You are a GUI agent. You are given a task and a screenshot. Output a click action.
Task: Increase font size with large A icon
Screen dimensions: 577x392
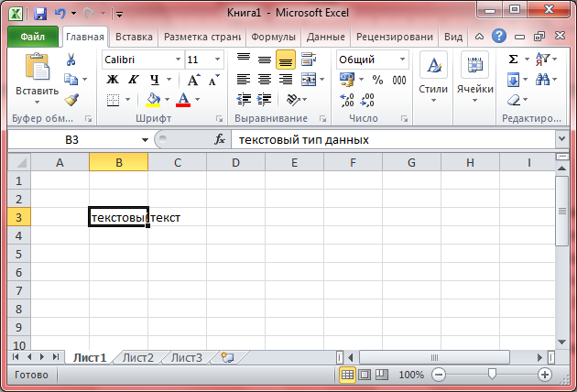[193, 80]
